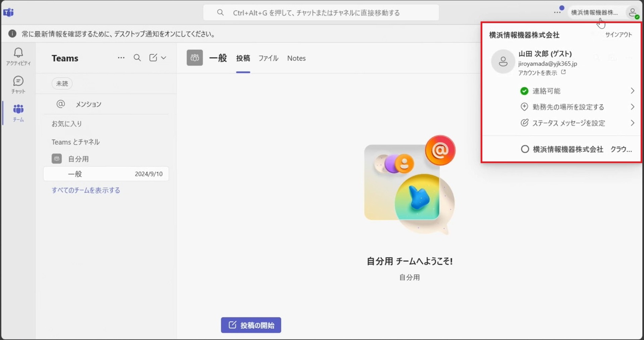This screenshot has width=644, height=340.
Task: Click アカウントを表示 link
Action: click(538, 73)
